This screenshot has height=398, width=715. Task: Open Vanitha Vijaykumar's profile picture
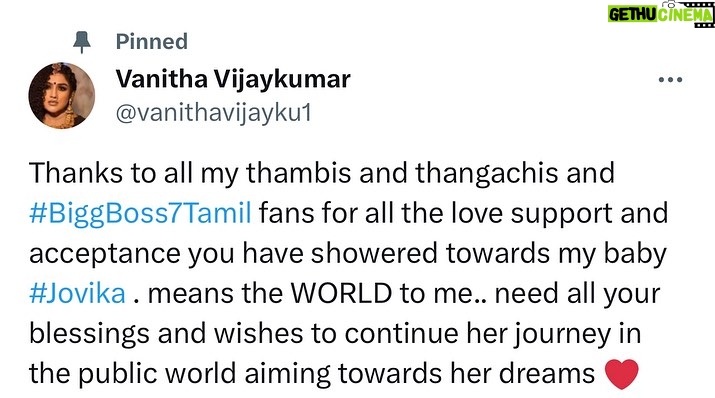pos(62,95)
